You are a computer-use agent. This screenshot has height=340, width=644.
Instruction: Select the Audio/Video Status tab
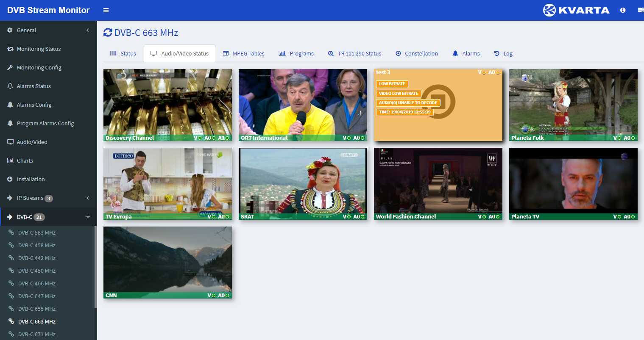click(180, 53)
